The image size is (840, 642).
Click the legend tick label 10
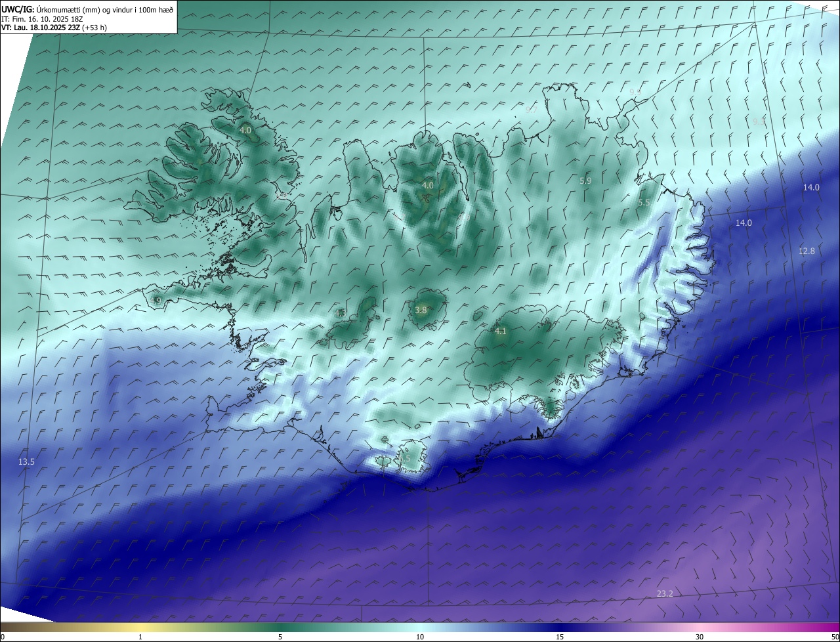coord(420,637)
